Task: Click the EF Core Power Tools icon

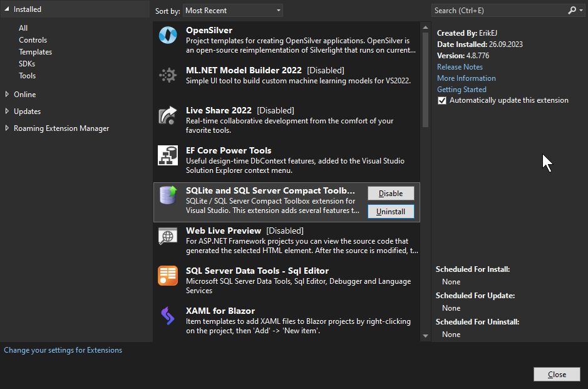Action: click(168, 155)
